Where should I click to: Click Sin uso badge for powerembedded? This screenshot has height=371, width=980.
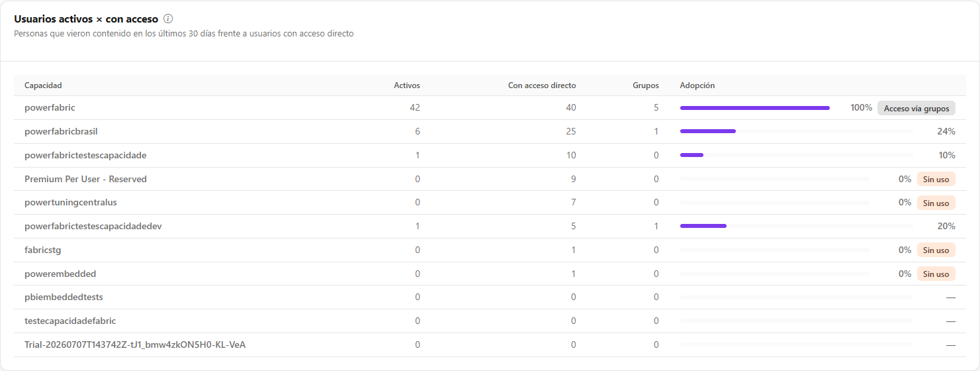(x=936, y=274)
